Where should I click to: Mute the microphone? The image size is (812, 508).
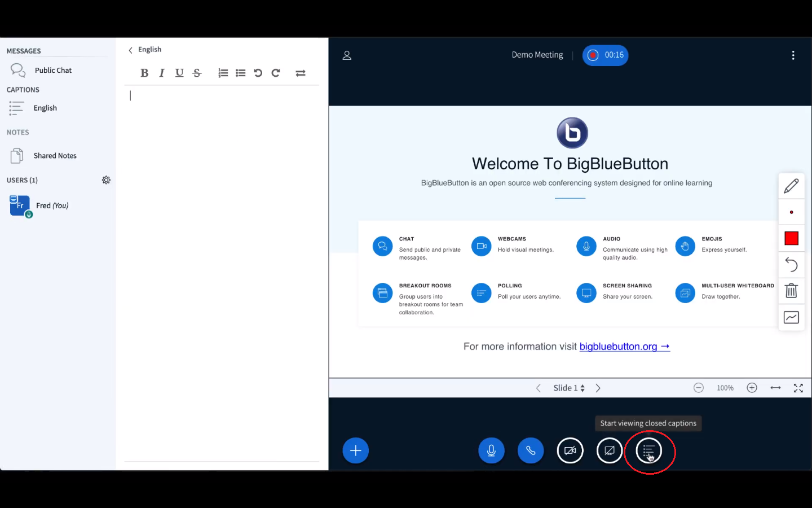pos(491,450)
